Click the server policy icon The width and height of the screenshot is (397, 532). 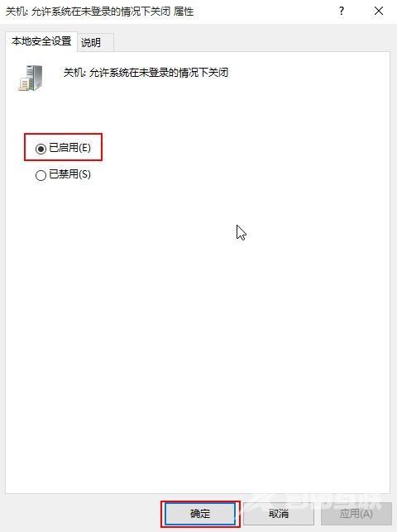tap(31, 78)
